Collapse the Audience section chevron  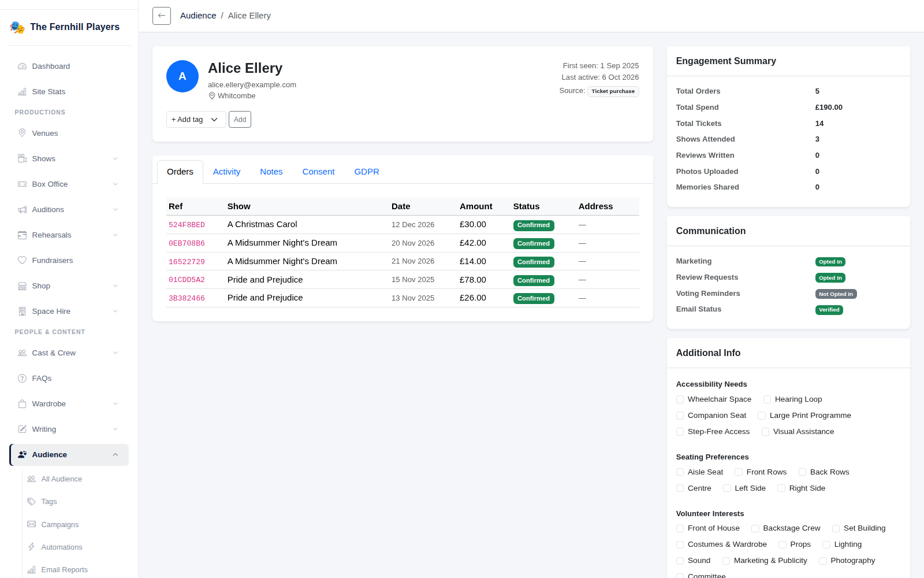click(x=115, y=455)
